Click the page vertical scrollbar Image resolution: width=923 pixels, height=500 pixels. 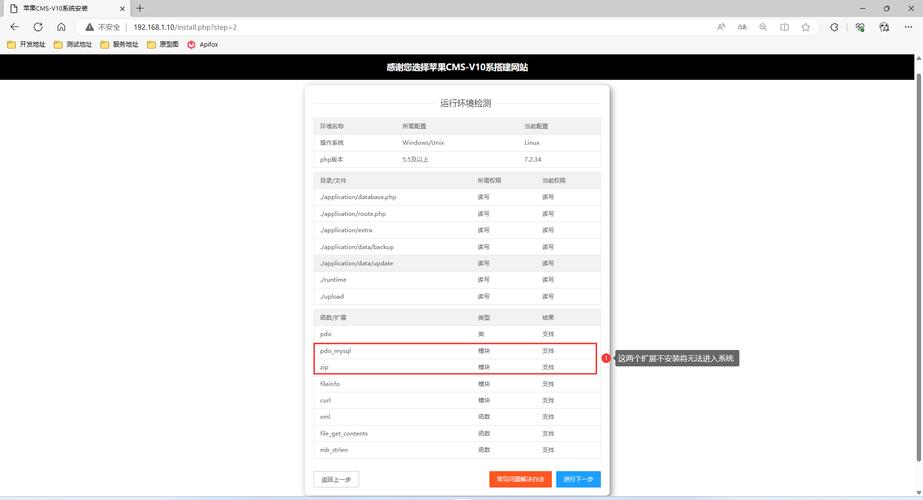point(918,265)
